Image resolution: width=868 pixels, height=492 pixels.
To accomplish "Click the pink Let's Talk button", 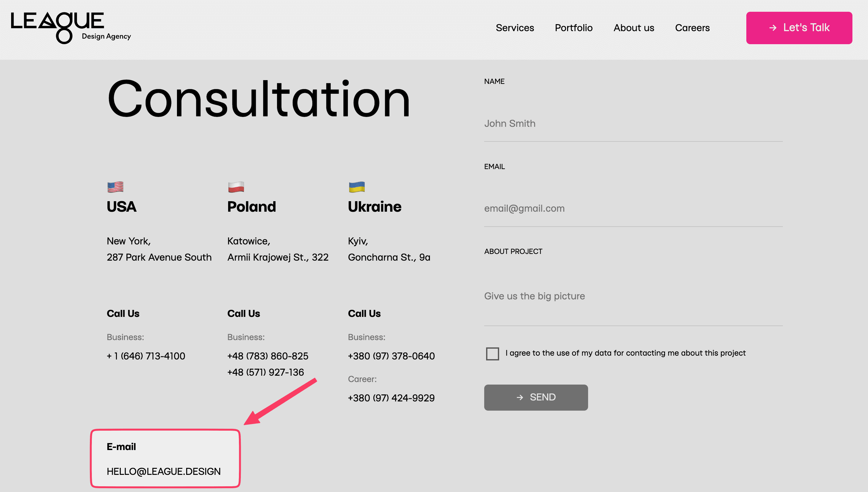I will coord(799,28).
